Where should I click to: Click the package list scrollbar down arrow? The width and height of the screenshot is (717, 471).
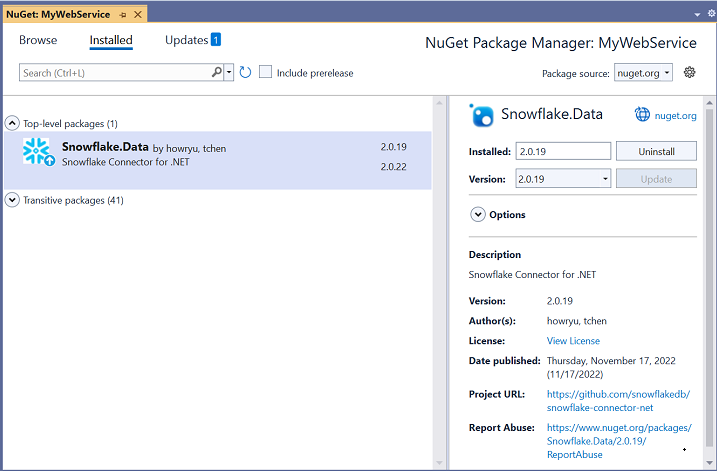[x=439, y=463]
